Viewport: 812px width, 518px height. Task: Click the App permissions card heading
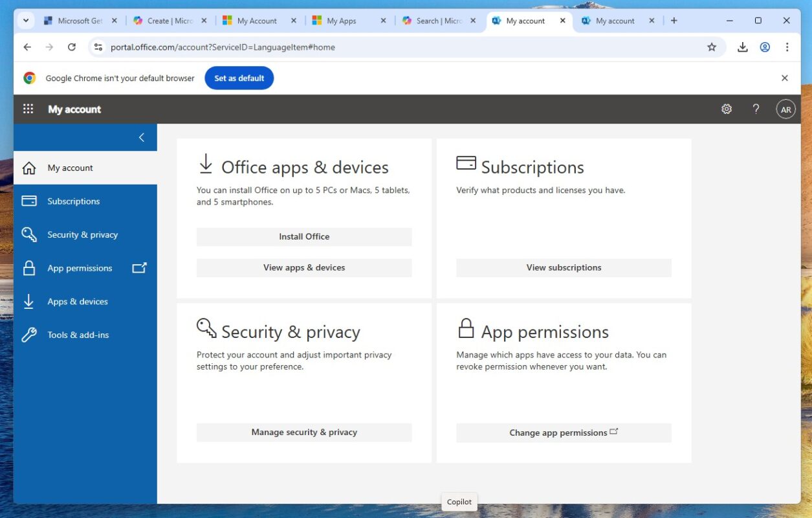coord(545,332)
